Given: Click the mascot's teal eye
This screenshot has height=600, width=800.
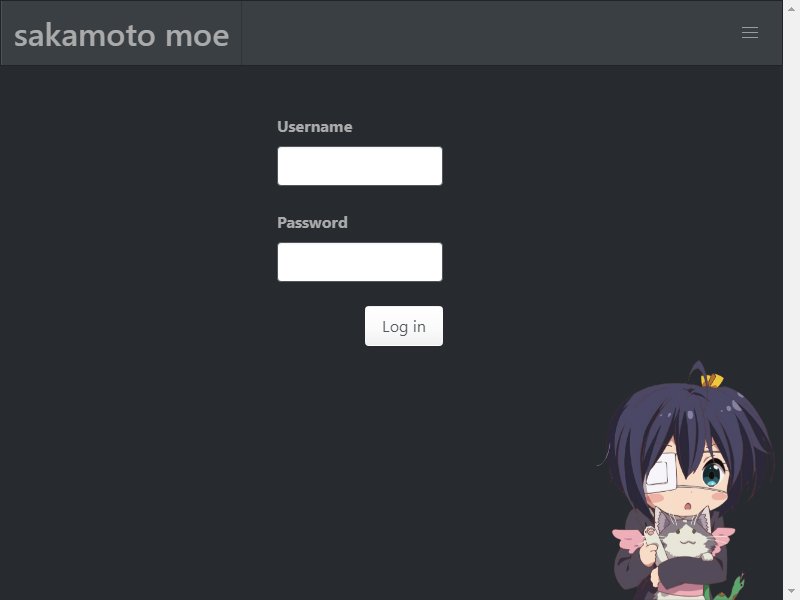Looking at the screenshot, I should [711, 476].
